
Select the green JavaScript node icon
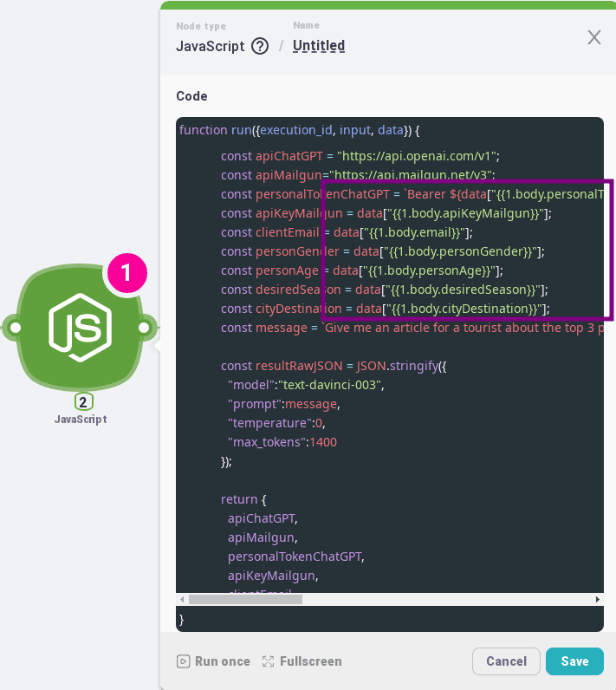click(x=80, y=327)
